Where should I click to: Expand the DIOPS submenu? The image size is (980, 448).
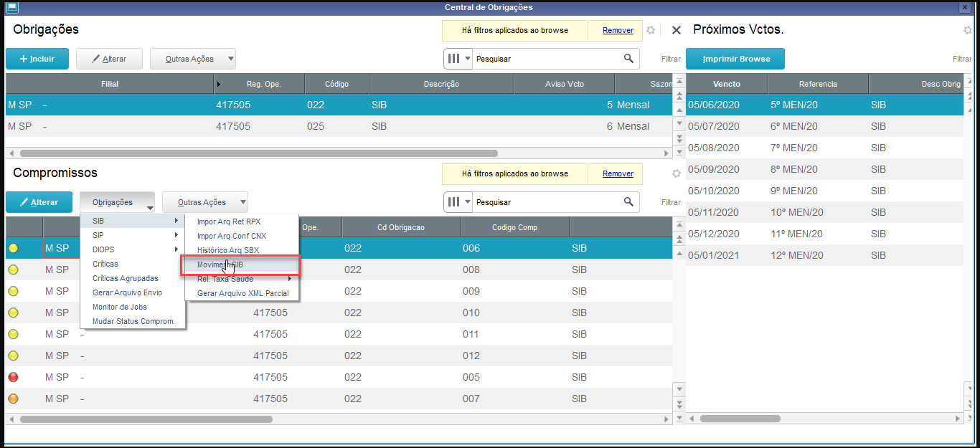tap(133, 249)
